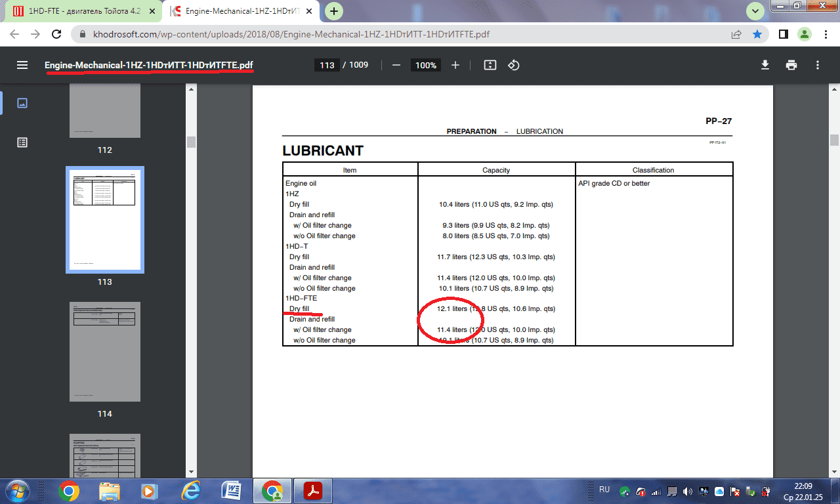Print the PDF document
The height and width of the screenshot is (504, 840).
[x=791, y=65]
